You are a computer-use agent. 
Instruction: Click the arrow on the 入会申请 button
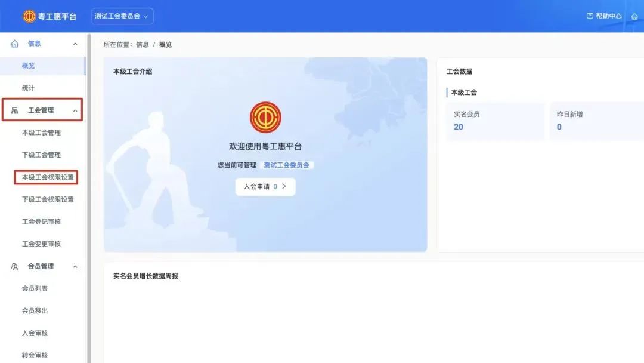[284, 186]
